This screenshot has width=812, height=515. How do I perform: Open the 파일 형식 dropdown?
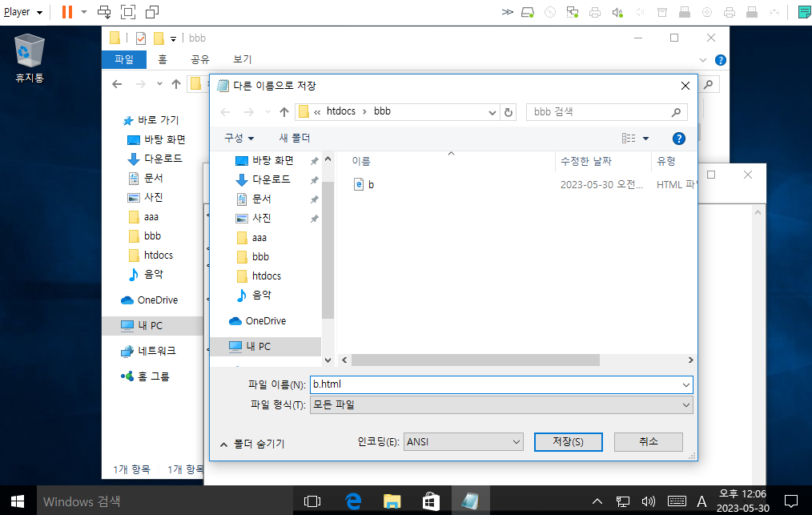[x=500, y=405]
